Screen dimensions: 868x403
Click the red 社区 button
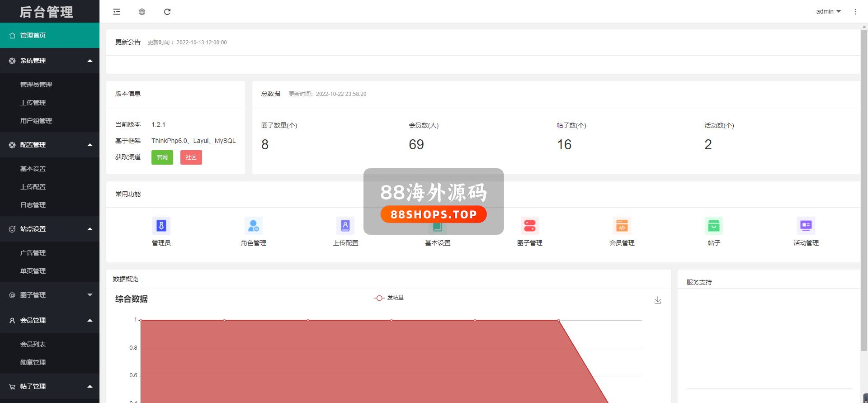[191, 157]
